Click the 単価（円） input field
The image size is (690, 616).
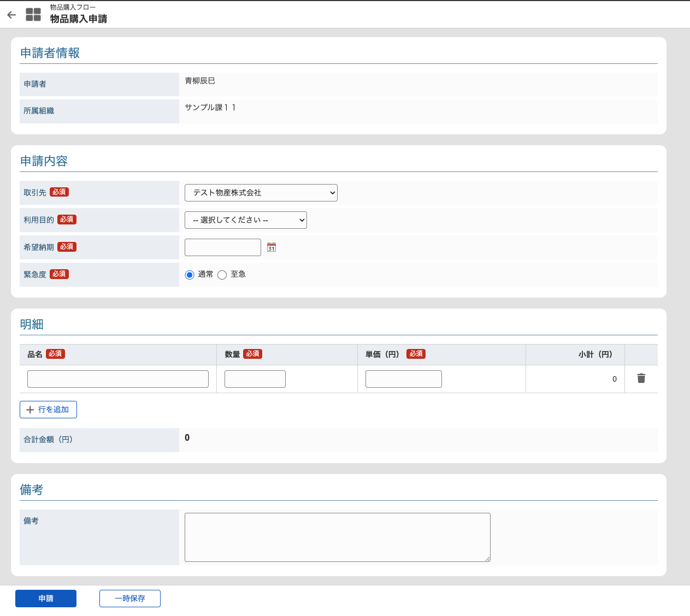pos(404,379)
